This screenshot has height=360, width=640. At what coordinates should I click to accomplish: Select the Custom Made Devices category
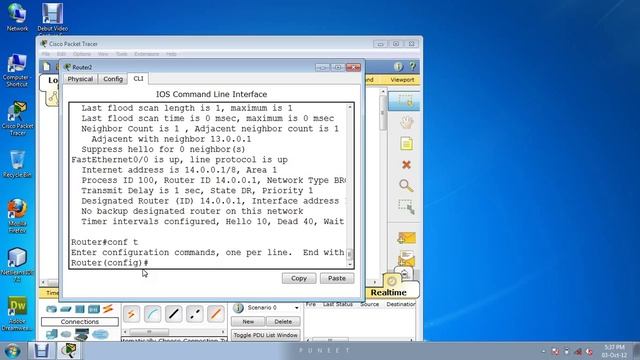pyautogui.click(x=82, y=334)
